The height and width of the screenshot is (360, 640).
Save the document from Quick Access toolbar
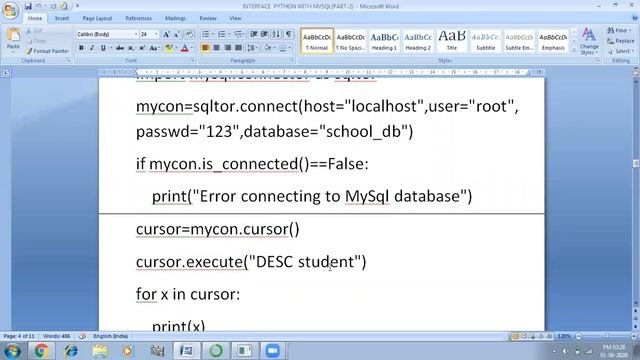(x=28, y=6)
